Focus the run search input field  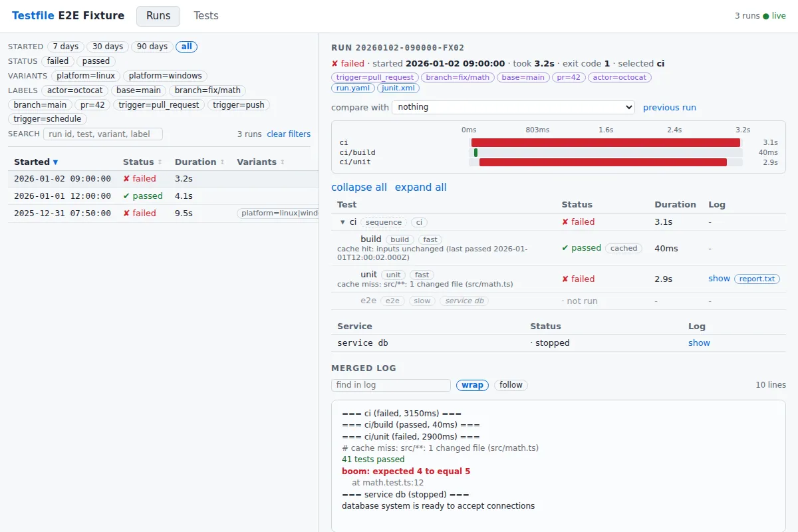[103, 134]
